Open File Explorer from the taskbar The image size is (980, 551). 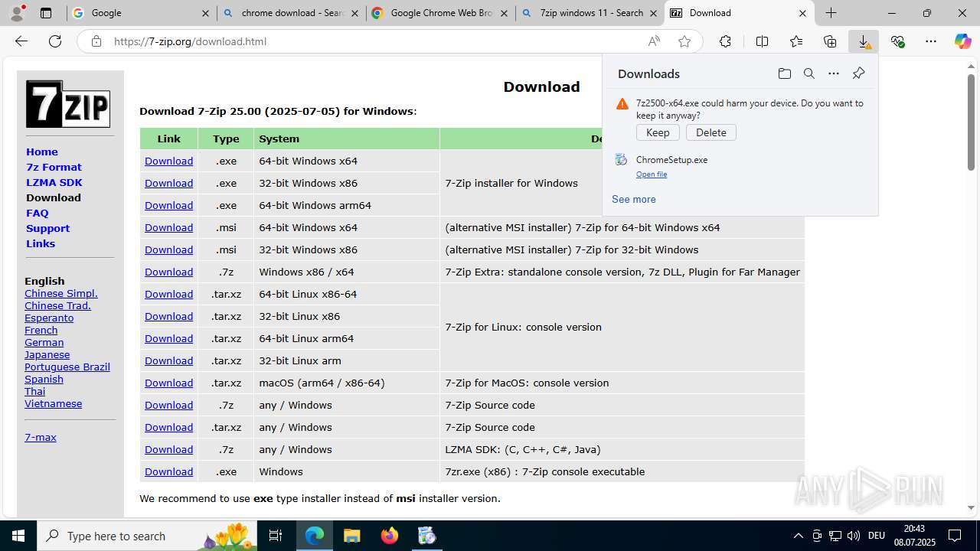click(351, 536)
